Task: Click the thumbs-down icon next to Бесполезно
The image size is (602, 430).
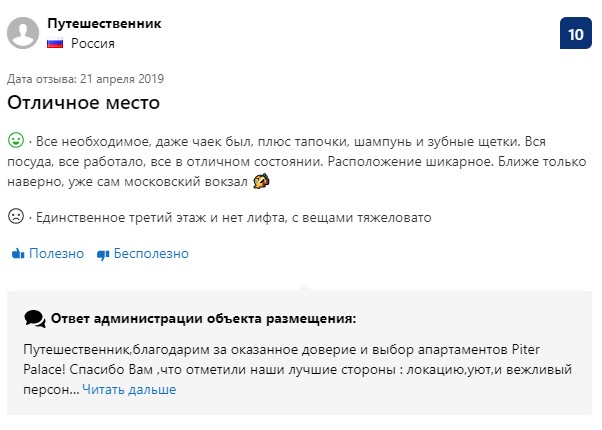Action: 103,255
